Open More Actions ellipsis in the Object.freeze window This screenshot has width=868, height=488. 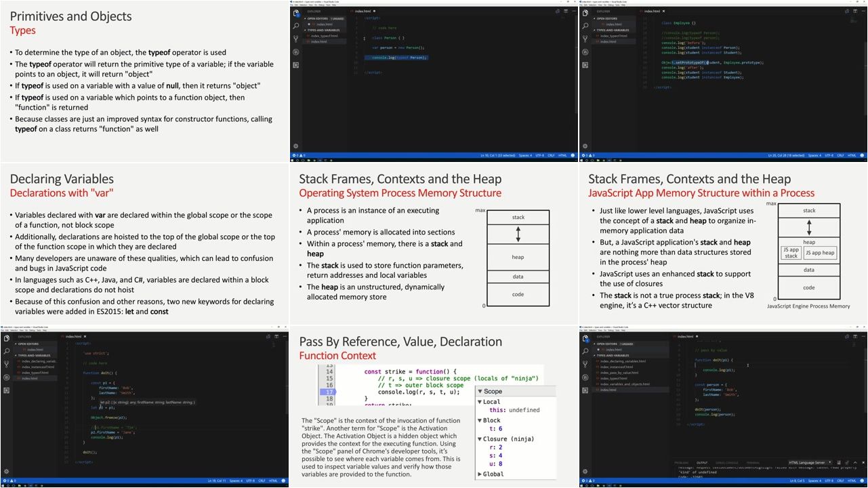point(283,336)
